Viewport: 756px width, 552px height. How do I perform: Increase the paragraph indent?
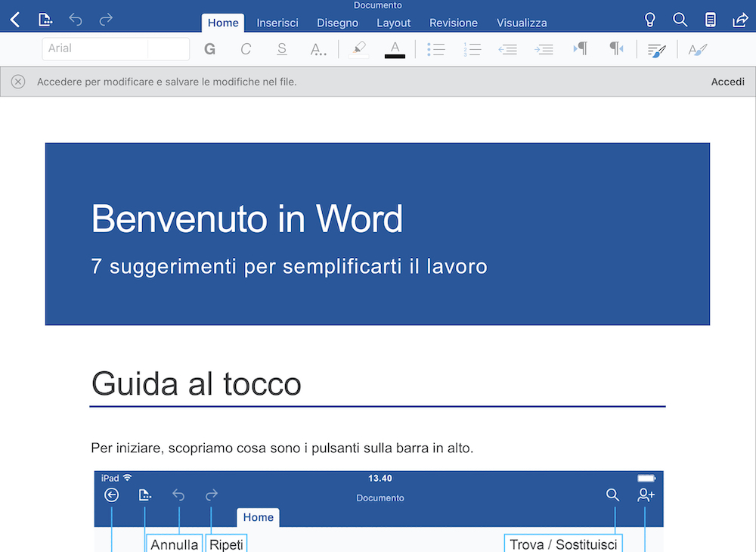[x=544, y=49]
